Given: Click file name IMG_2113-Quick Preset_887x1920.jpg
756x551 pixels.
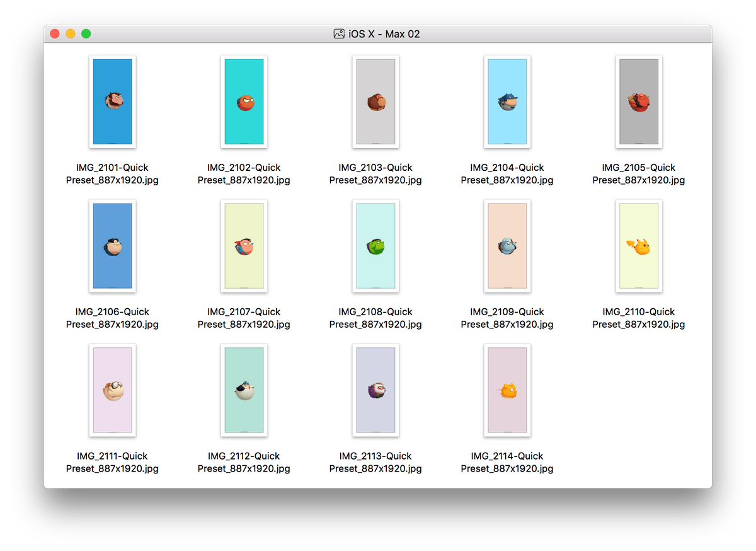Looking at the screenshot, I should point(375,463).
